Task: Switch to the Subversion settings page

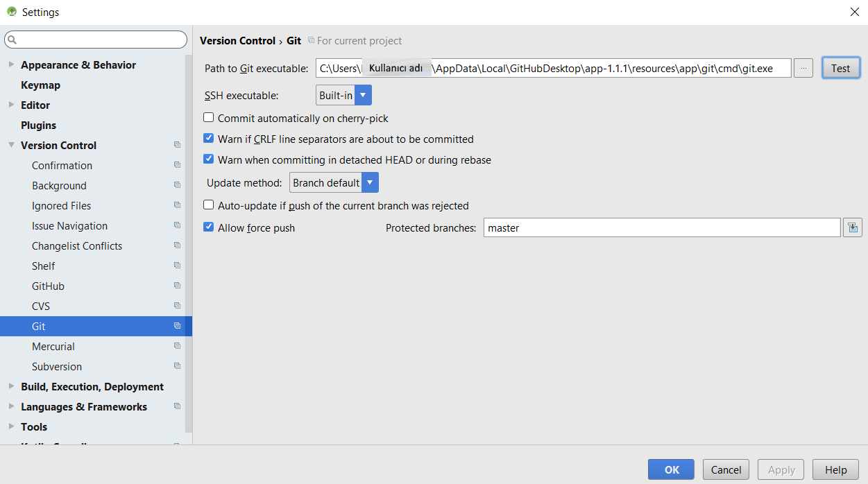Action: point(57,366)
